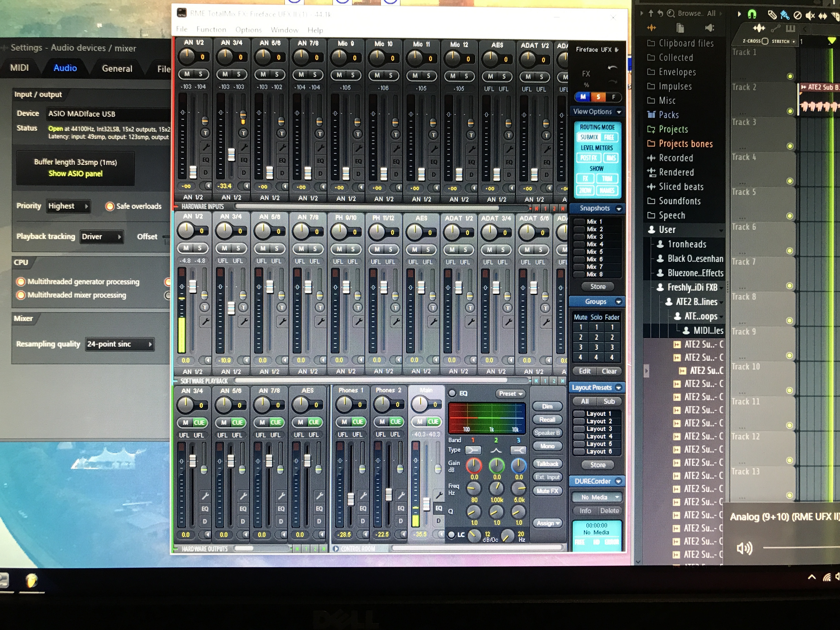The width and height of the screenshot is (840, 630).
Task: Pick the delete tool in playlist toolbar
Action: click(797, 15)
